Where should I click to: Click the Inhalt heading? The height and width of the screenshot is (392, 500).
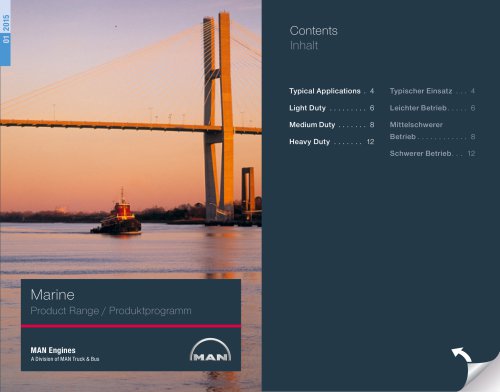pos(304,45)
